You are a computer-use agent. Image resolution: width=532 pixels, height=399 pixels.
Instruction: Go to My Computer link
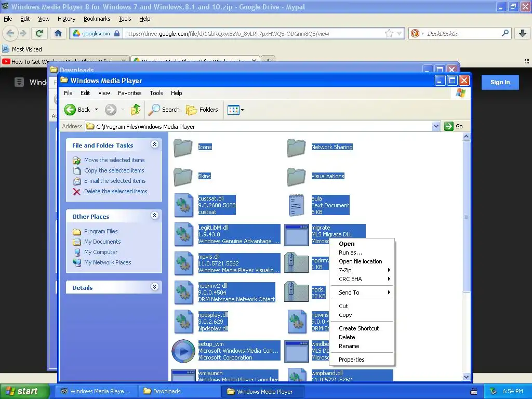pos(101,252)
